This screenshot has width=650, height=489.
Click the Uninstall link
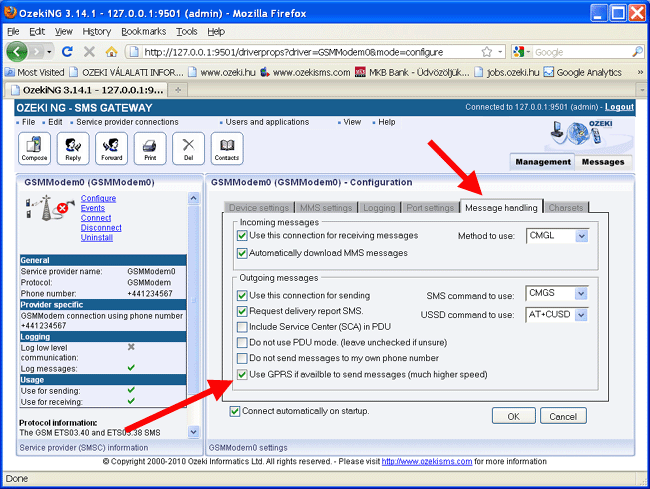(97, 237)
